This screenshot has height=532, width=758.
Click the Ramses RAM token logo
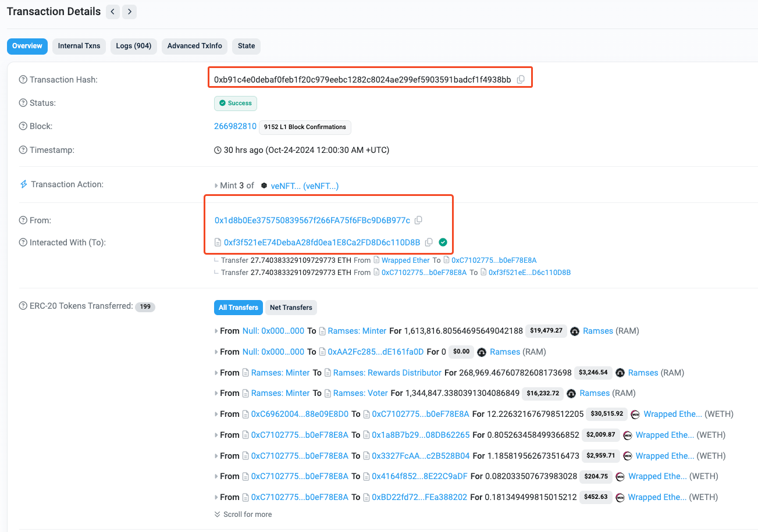point(575,331)
